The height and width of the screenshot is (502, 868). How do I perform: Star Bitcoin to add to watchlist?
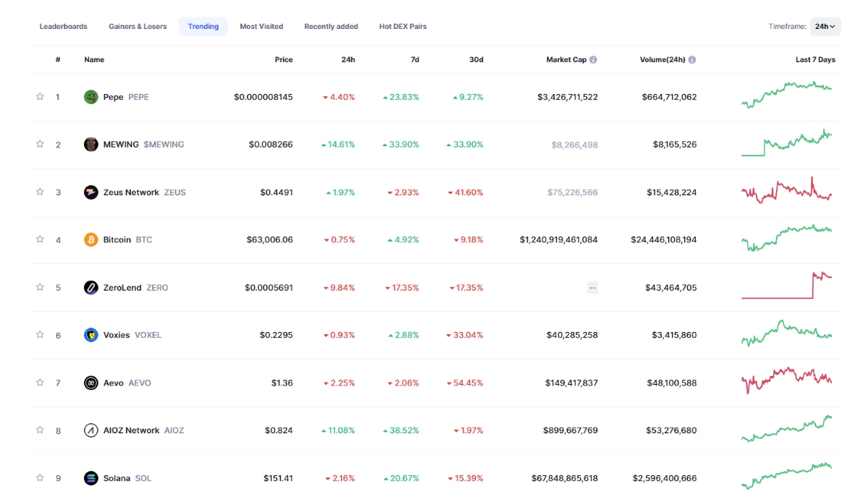(40, 239)
